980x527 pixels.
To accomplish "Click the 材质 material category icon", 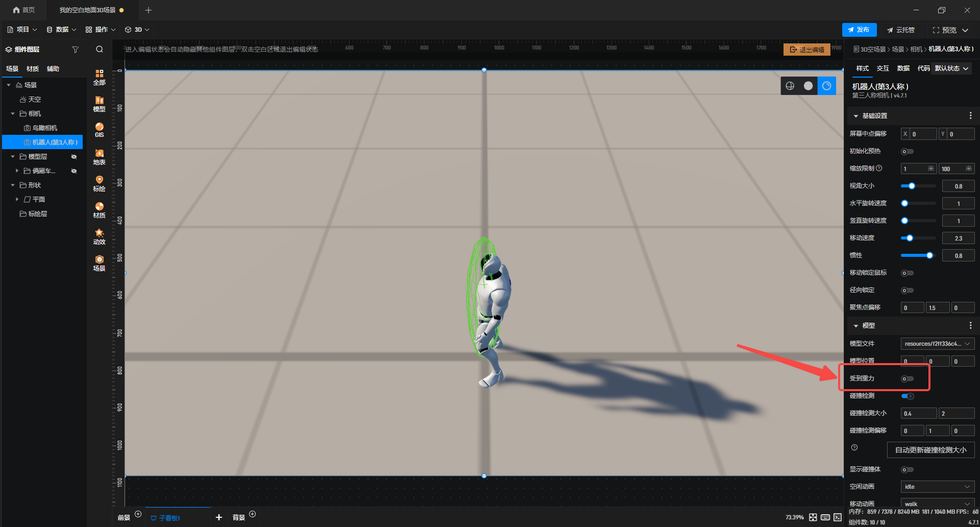I will point(99,210).
